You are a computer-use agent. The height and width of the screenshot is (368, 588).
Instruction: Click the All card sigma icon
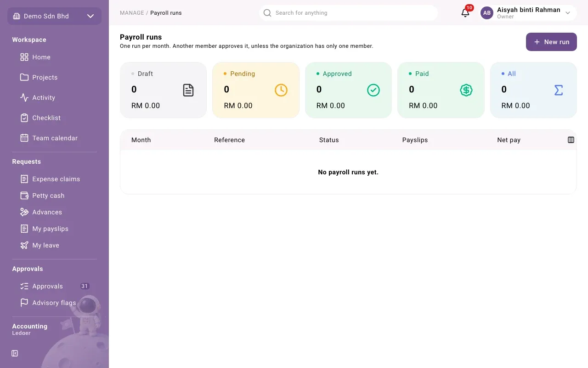coord(559,90)
